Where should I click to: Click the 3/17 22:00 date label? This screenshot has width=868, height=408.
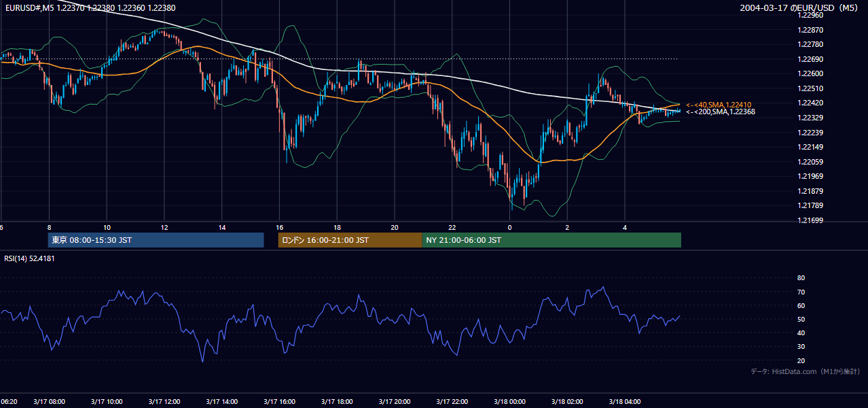pos(452,402)
